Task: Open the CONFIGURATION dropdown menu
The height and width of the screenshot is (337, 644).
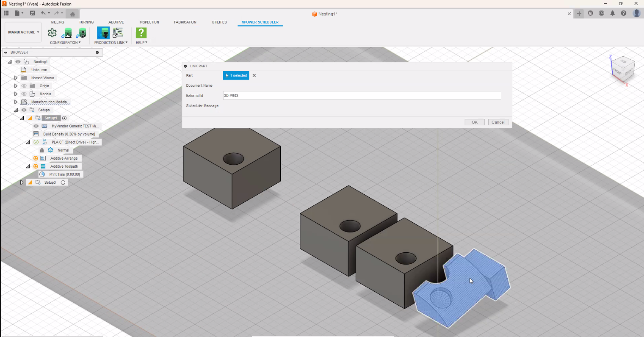Action: pos(65,42)
